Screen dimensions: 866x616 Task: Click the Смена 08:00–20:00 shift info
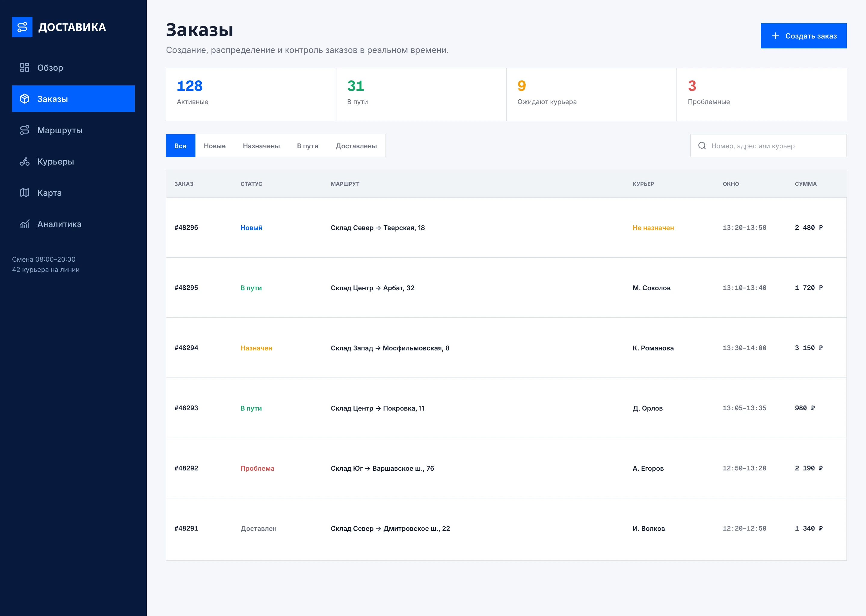[x=44, y=259]
